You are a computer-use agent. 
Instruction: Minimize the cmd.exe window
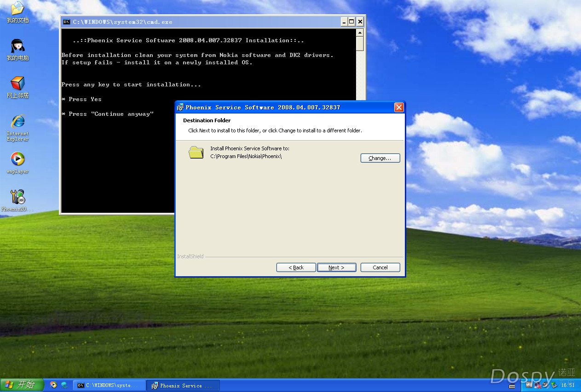pos(344,22)
